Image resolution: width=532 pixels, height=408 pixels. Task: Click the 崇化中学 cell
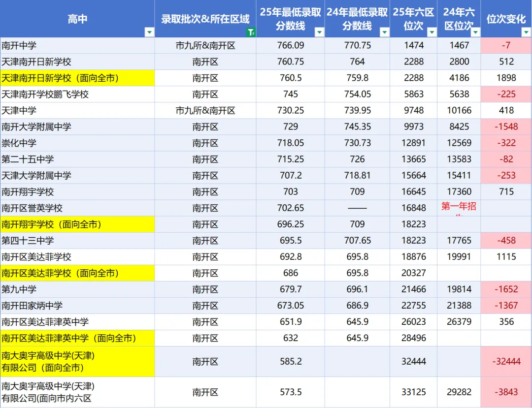tap(77, 143)
